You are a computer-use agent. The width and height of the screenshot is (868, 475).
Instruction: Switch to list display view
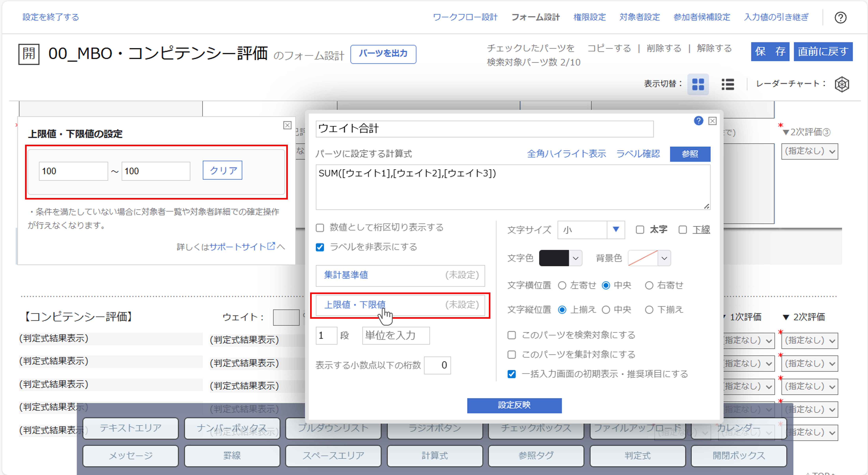click(728, 84)
